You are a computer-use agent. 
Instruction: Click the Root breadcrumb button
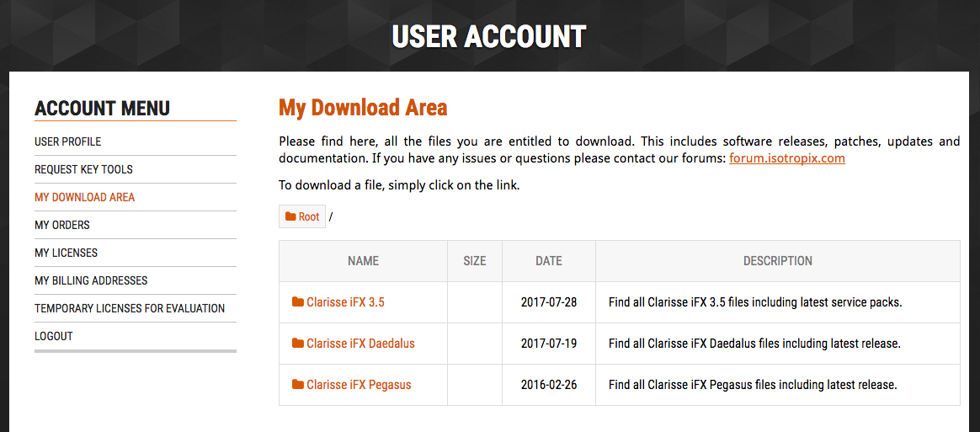point(302,217)
